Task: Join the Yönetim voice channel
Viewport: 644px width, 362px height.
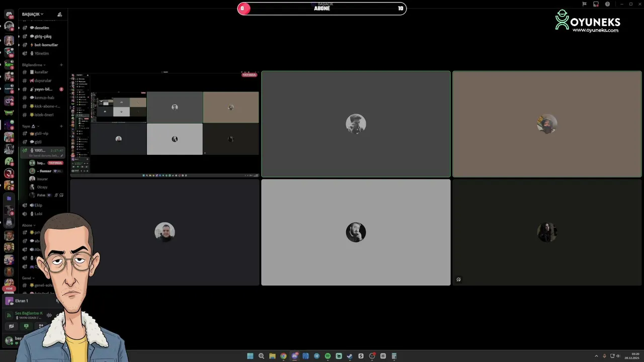Action: (x=41, y=53)
